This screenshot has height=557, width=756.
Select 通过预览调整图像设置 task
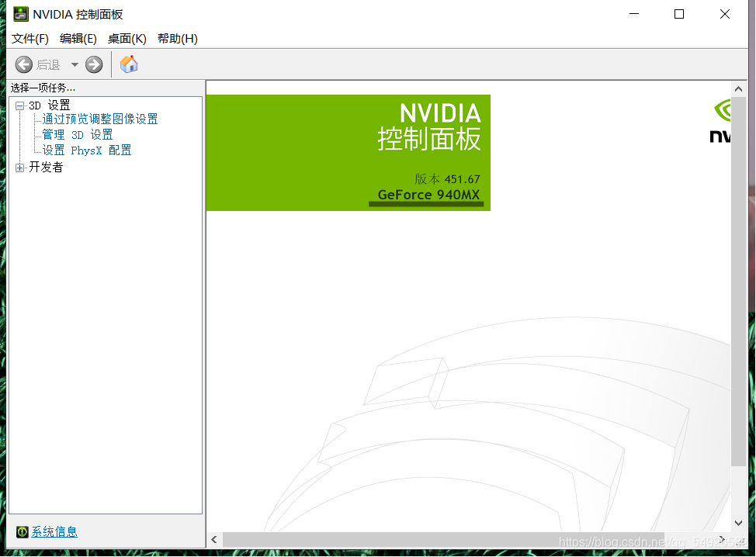[100, 119]
